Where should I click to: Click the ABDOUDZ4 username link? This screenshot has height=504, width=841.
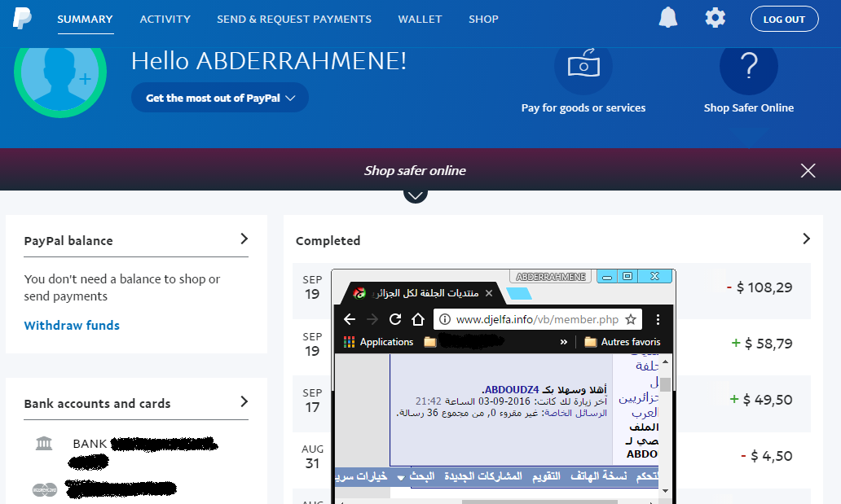(511, 390)
